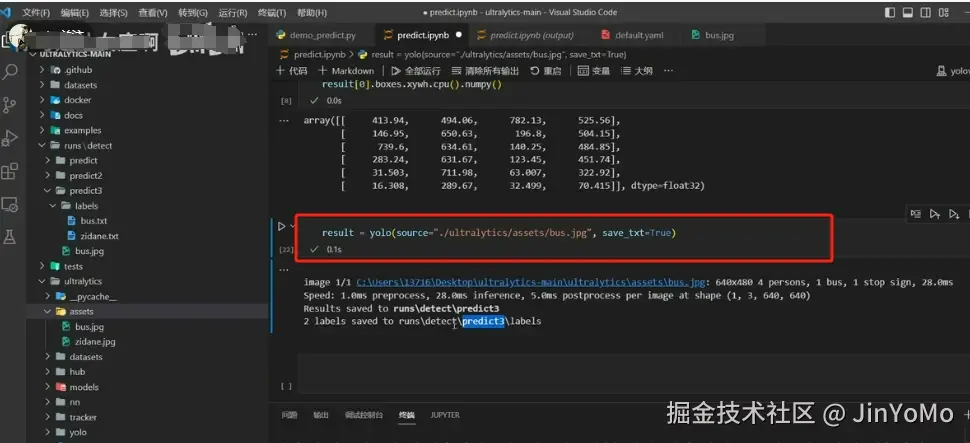Open the customize layout icon

point(944,12)
